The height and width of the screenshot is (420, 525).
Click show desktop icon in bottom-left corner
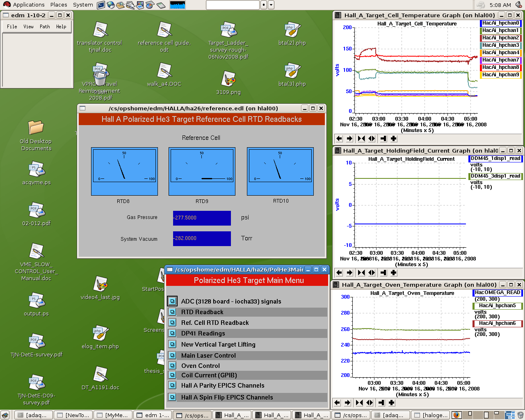(x=5, y=415)
